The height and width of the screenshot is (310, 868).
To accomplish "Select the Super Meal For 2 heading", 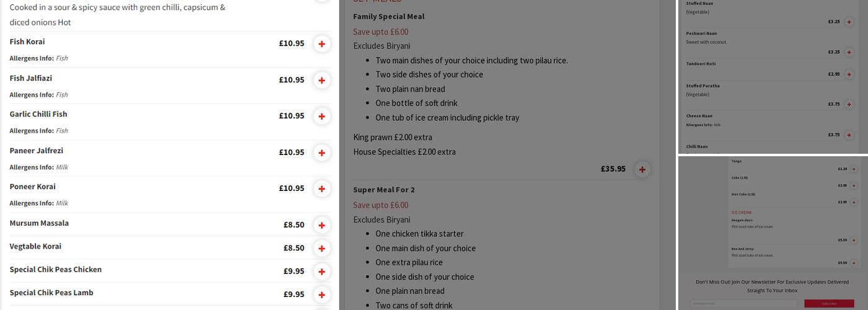I will (384, 190).
